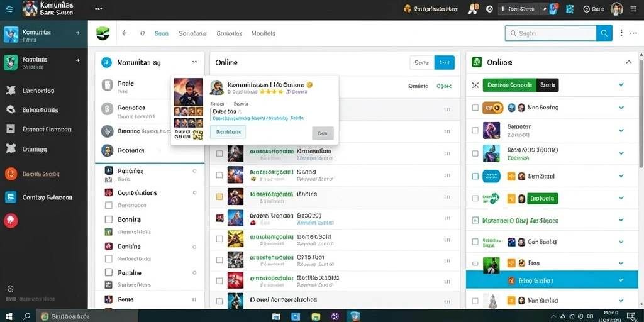The height and width of the screenshot is (322, 644).
Task: Open the dark dropdown box in top bar
Action: 523,9
